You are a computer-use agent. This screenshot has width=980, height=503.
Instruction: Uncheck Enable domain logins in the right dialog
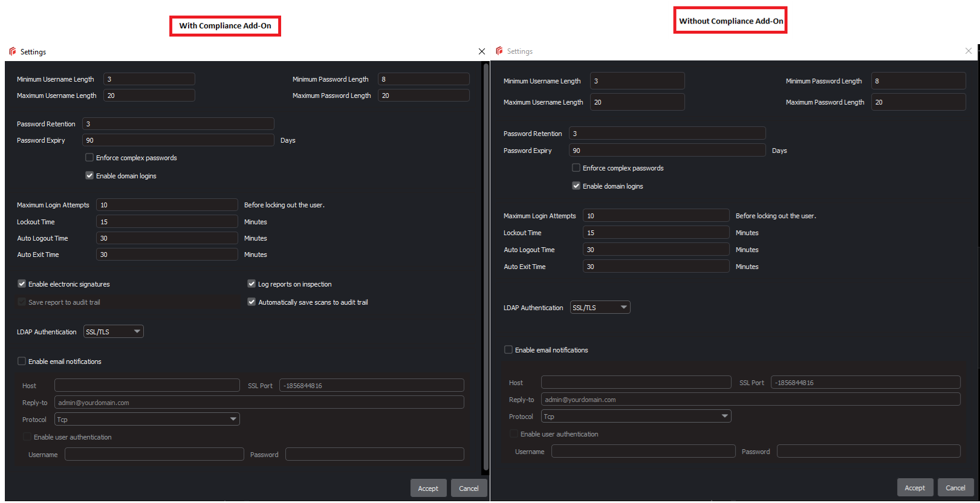click(x=576, y=186)
